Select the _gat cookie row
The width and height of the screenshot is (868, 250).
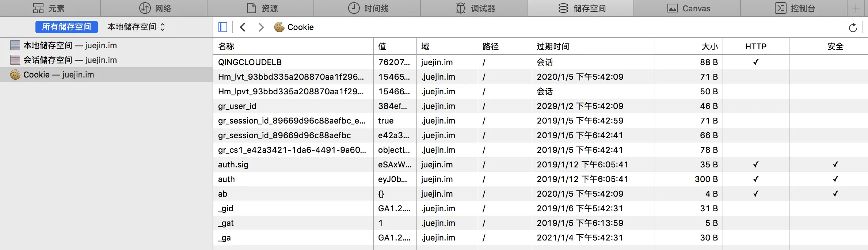point(541,223)
